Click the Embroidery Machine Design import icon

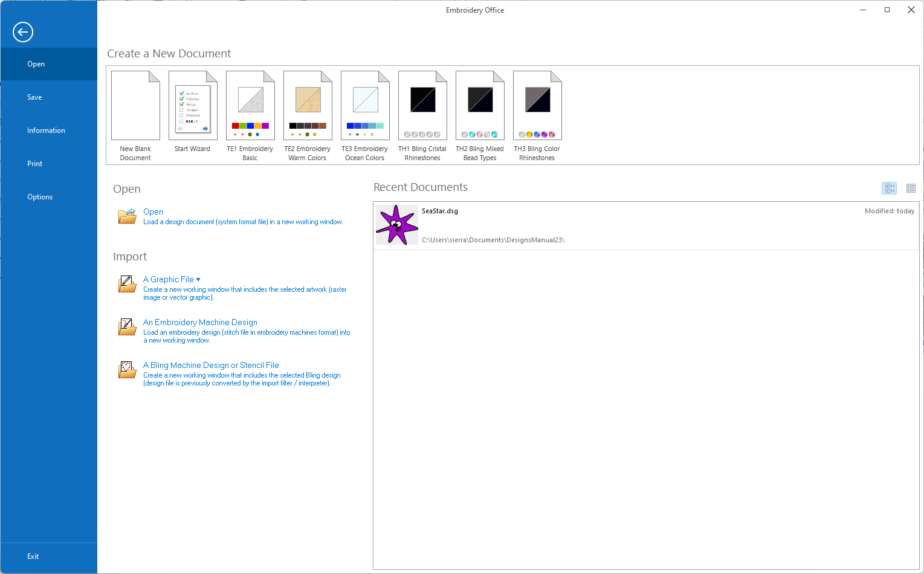click(x=128, y=326)
